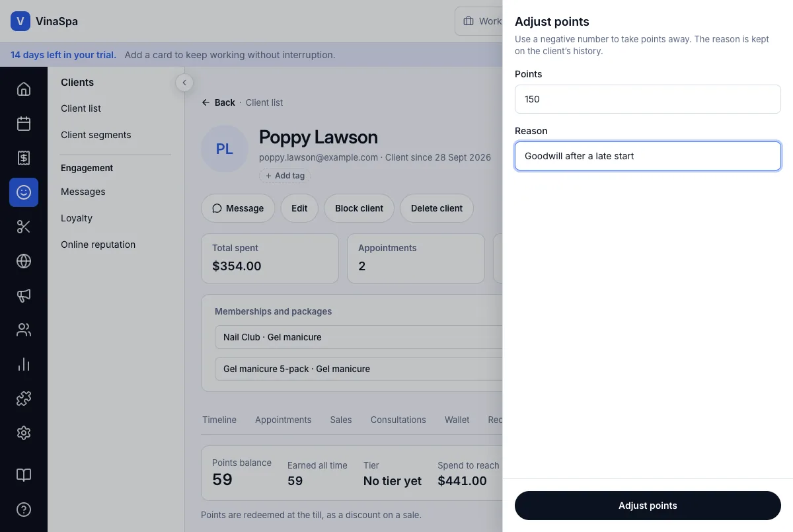Switch to the Timeline tab
793x532 pixels.
click(219, 420)
